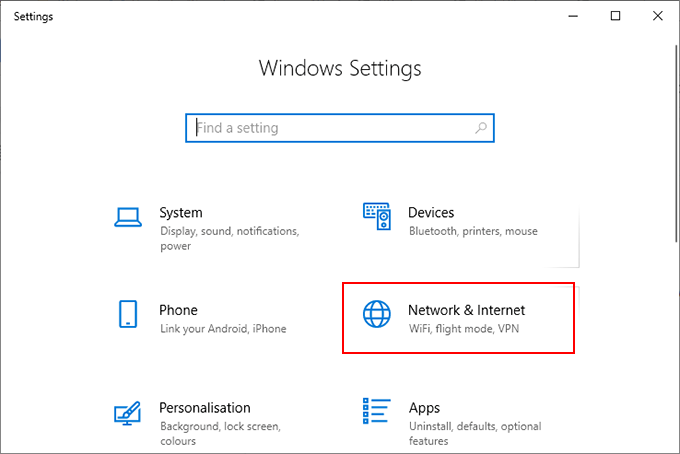This screenshot has height=454, width=680.
Task: Close the Settings window
Action: (659, 16)
